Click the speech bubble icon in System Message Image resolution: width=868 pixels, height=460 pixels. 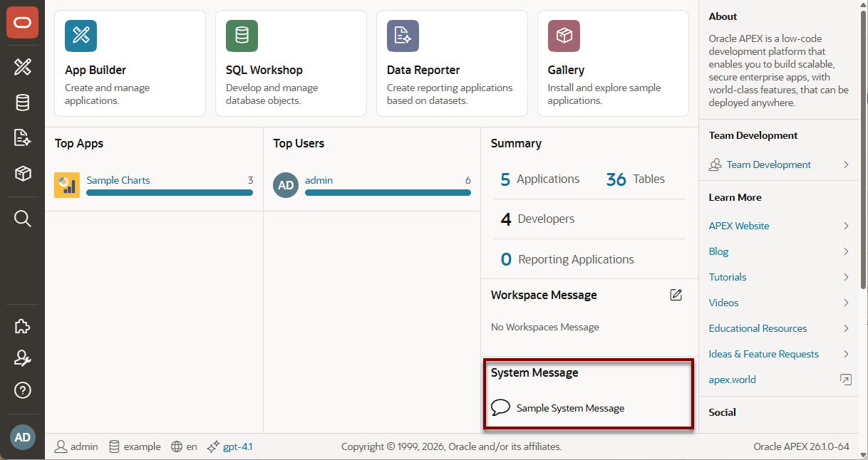pyautogui.click(x=501, y=408)
